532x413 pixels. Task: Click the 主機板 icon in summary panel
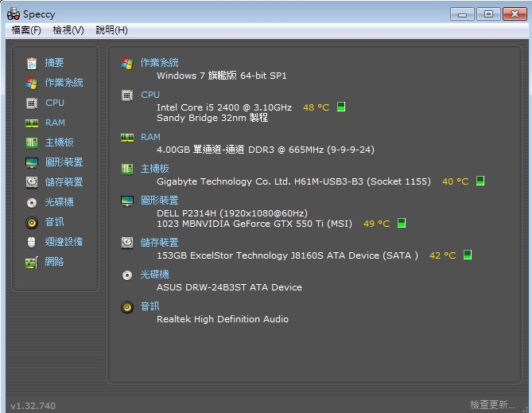[x=127, y=169]
